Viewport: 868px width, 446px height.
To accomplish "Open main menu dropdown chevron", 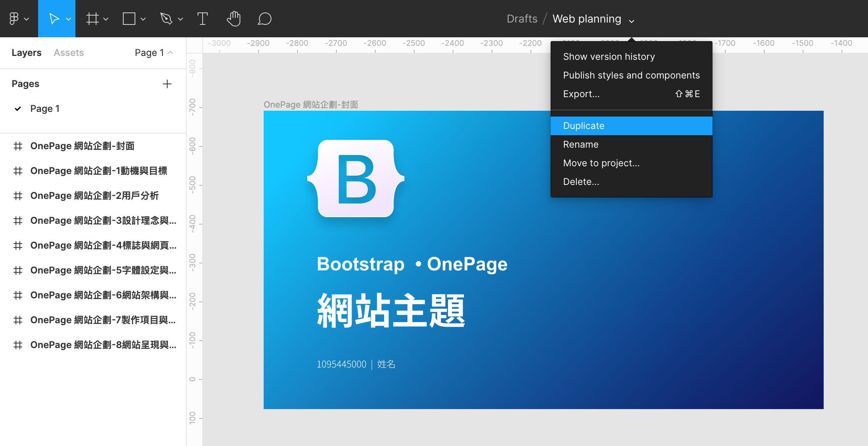I will (x=26, y=19).
